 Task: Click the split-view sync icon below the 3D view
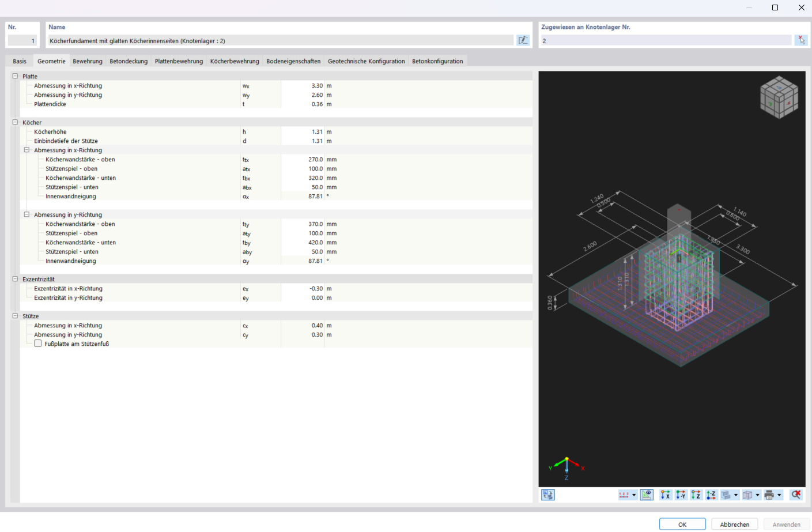547,495
